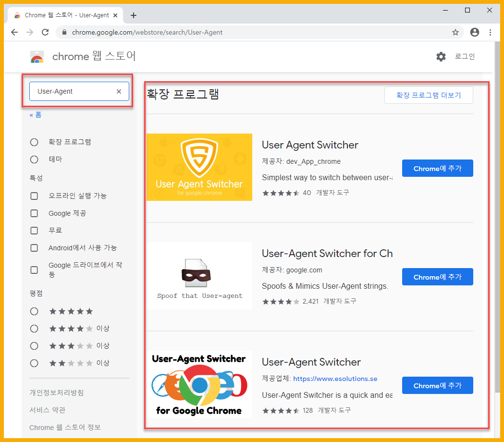
Task: Check the Google 제공 checkbox
Action: (x=34, y=213)
